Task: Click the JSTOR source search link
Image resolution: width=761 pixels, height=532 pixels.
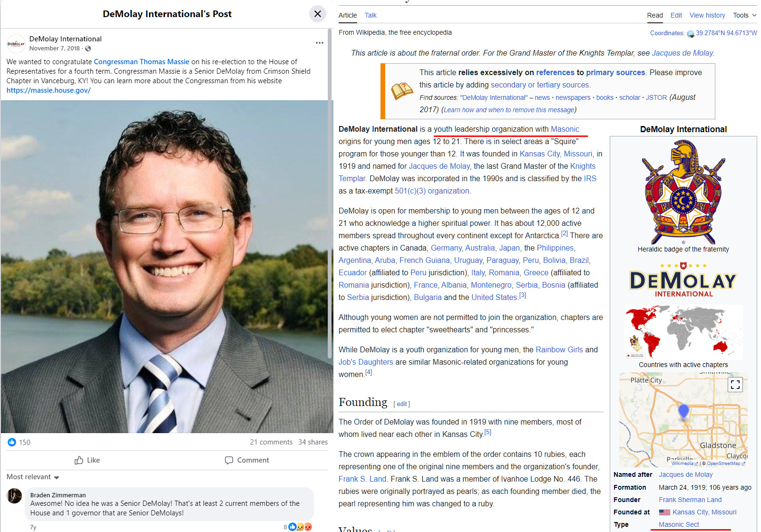Action: (656, 97)
